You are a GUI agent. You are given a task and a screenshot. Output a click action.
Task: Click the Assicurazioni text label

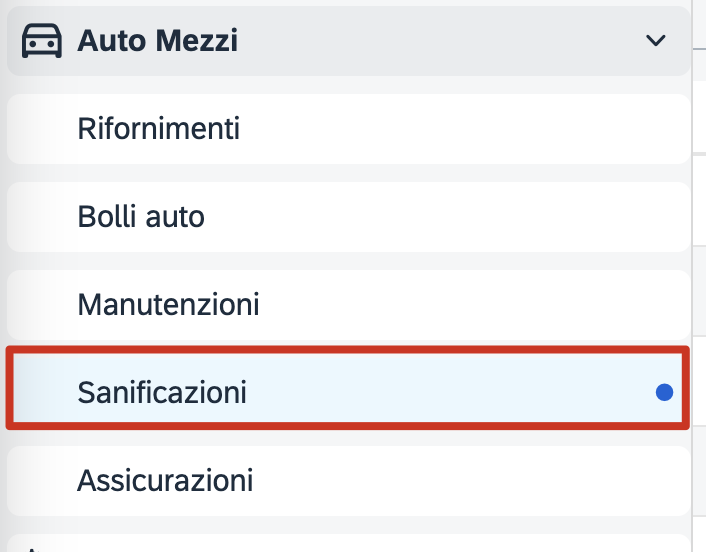coord(165,481)
